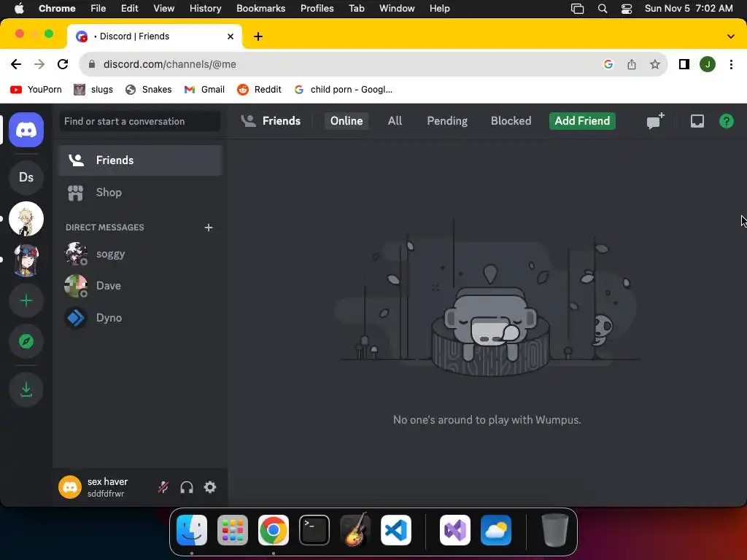Open the Bookmarks menu
747x560 pixels.
point(260,9)
